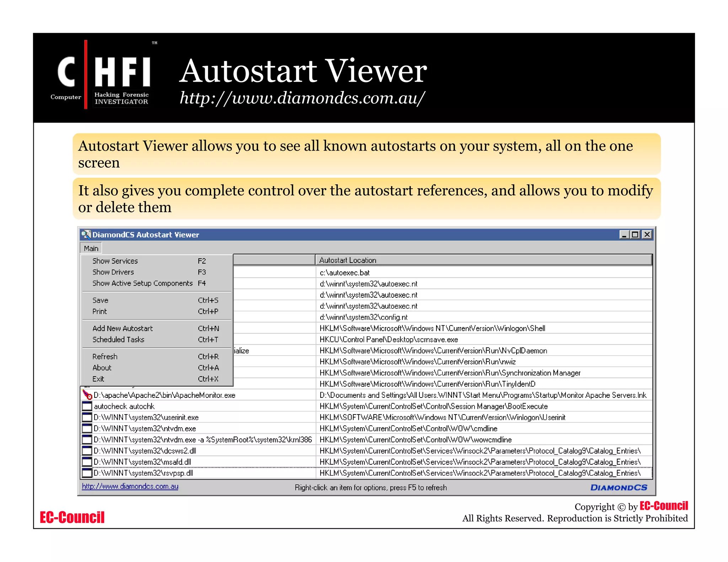Click icon beside autocheck autochk row
Screen dimensions: 728x562
coord(87,406)
